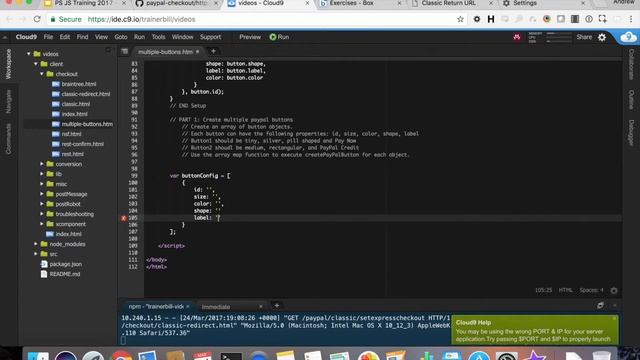
Task: Click the green Run button
Action: coord(279,37)
